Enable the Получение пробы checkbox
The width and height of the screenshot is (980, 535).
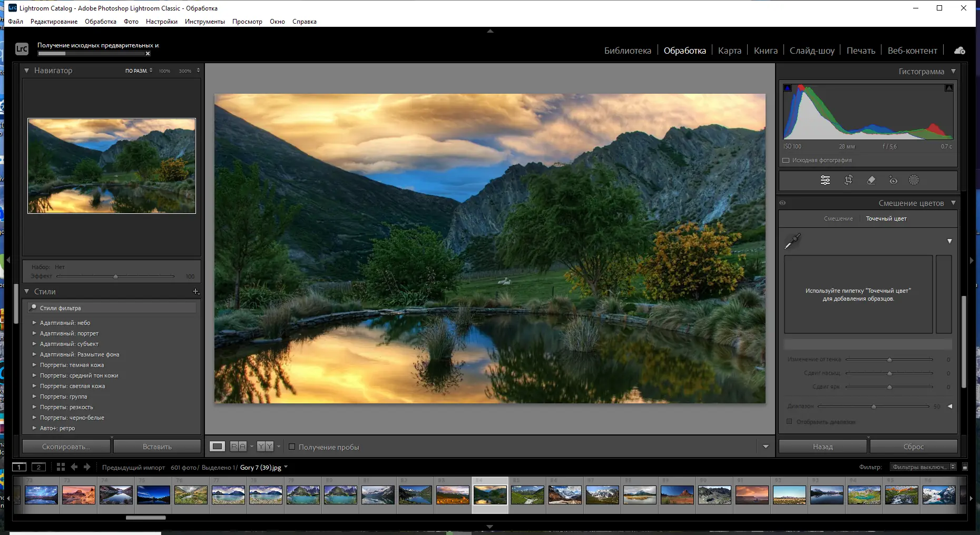pos(292,447)
